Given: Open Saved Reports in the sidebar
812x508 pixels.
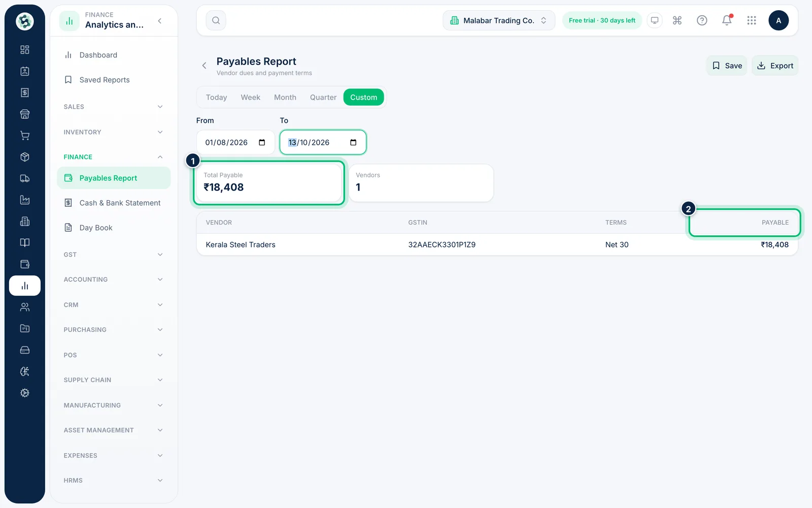Looking at the screenshot, I should click(x=114, y=80).
